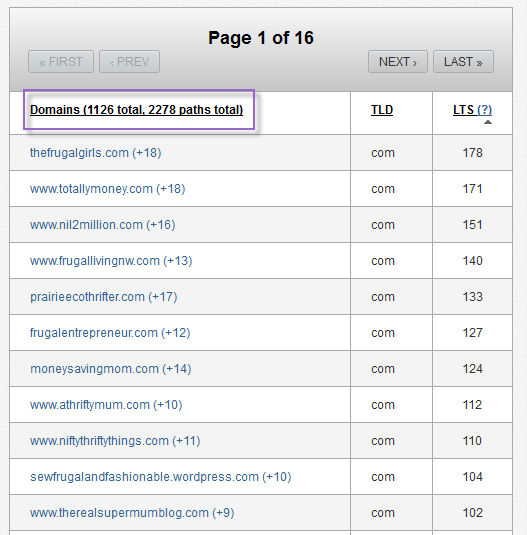The height and width of the screenshot is (535, 527).
Task: Open the LTS (?) help link
Action: [484, 110]
